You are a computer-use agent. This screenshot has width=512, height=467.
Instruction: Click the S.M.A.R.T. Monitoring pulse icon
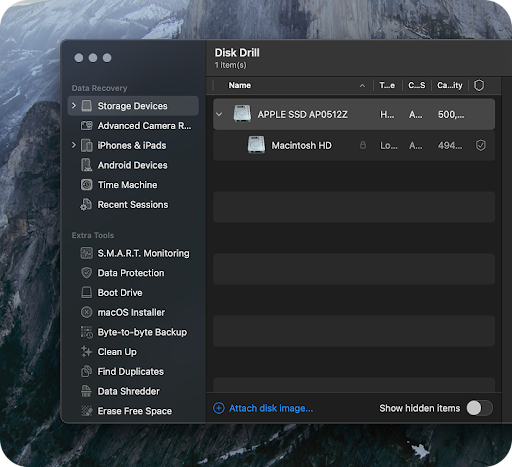point(87,253)
